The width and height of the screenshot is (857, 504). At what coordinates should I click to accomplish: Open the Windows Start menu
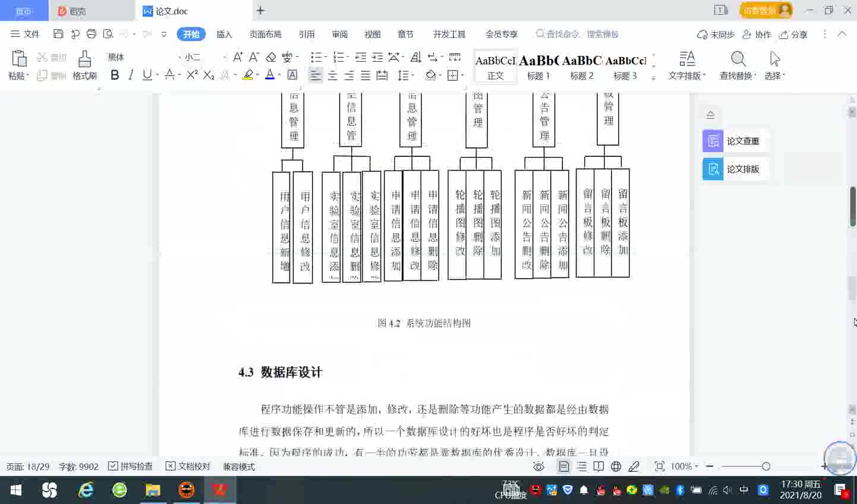tap(16, 490)
